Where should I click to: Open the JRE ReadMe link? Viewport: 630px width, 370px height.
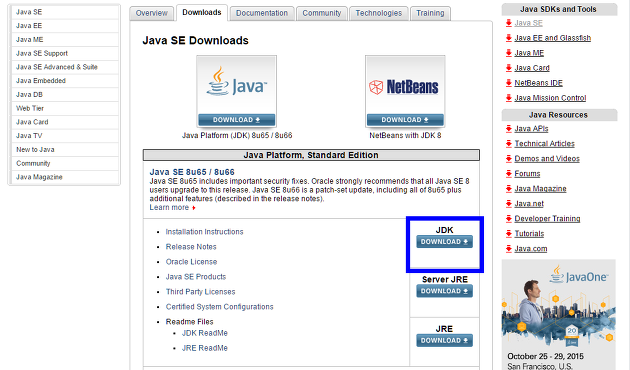205,348
